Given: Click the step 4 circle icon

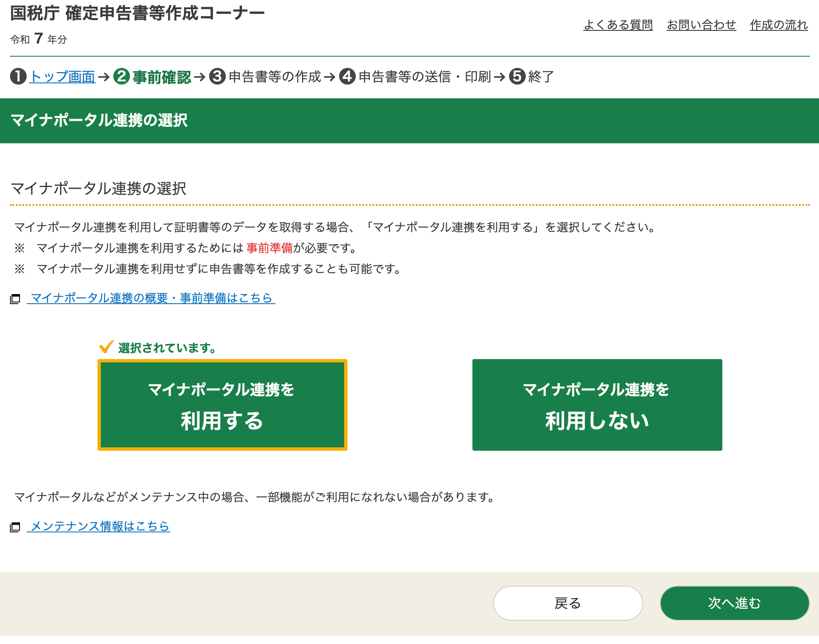Looking at the screenshot, I should click(347, 77).
